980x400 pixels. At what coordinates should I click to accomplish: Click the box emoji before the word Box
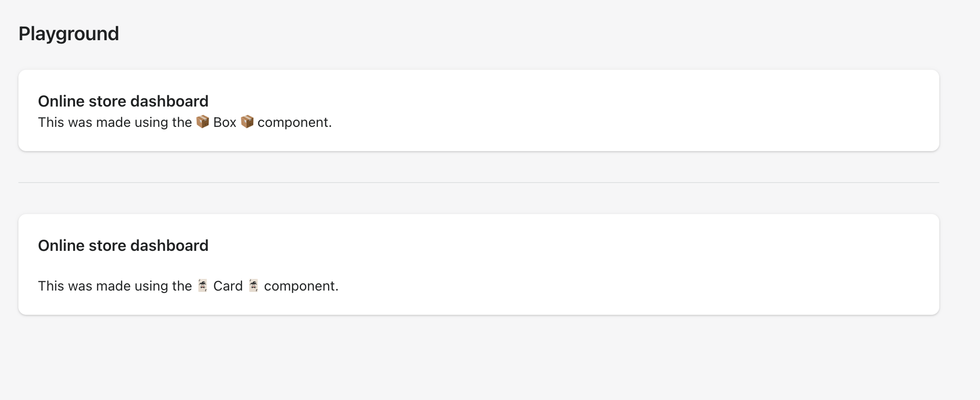204,122
